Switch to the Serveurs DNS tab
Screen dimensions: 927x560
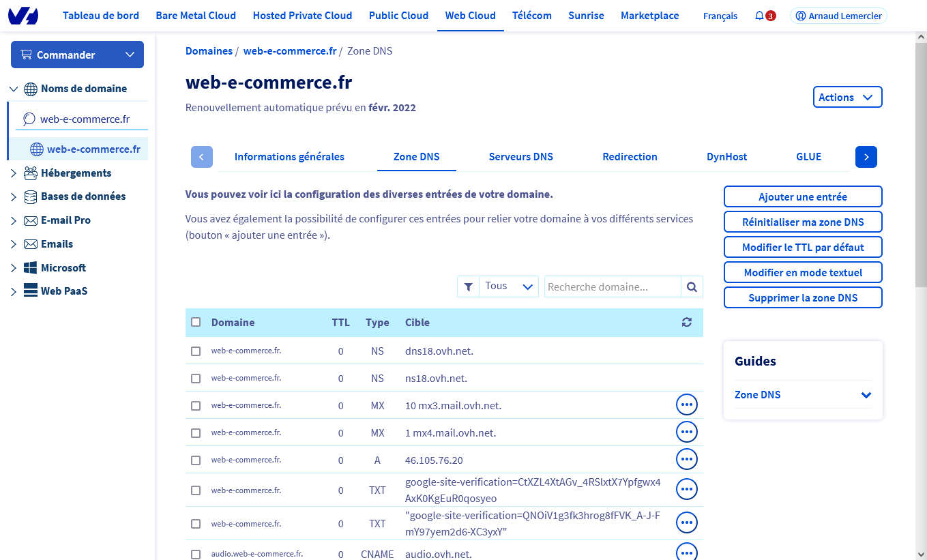point(520,157)
